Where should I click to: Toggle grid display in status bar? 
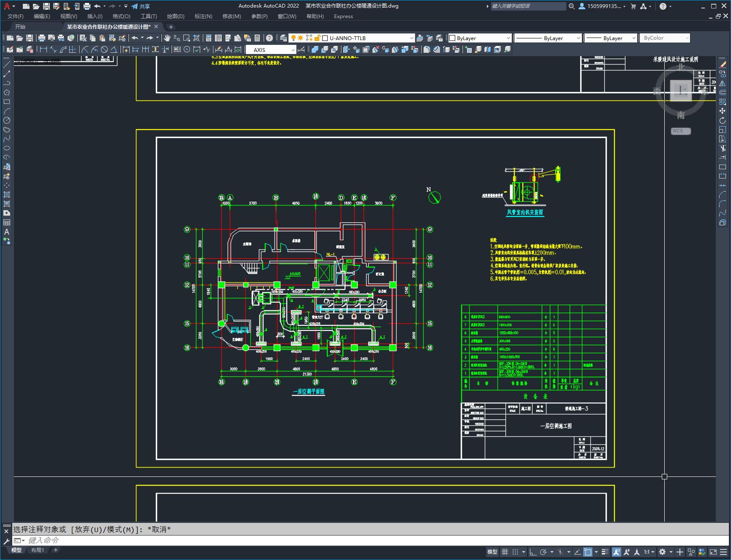[505, 552]
